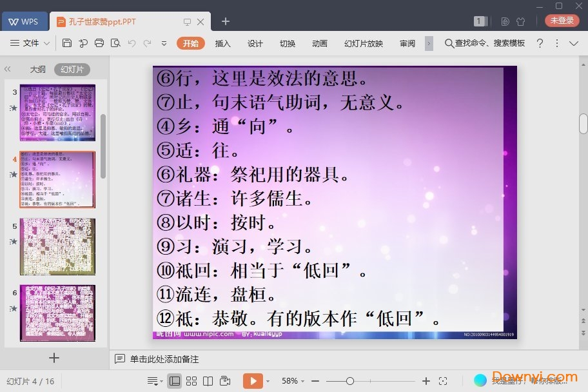Open the 插入 ribbon tab
Screen dimensions: 588x392
[x=222, y=43]
